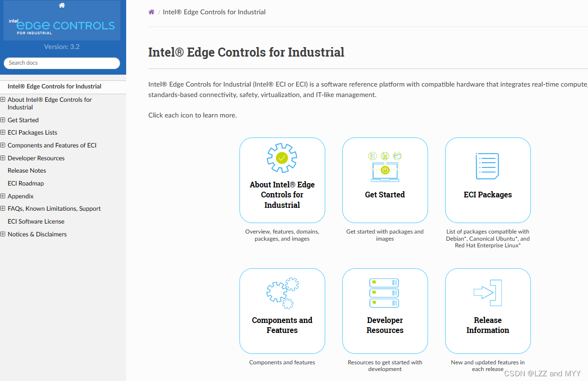
Task: Click Components and Features card title
Action: pos(282,325)
